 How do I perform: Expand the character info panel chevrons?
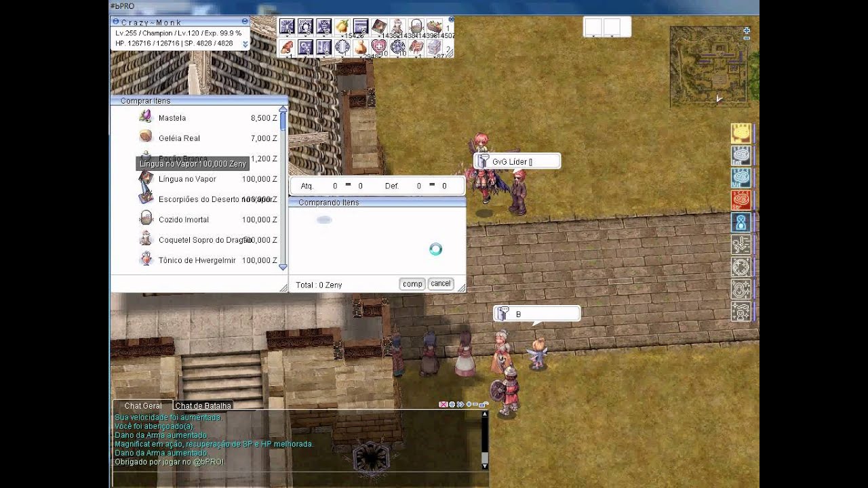245,44
